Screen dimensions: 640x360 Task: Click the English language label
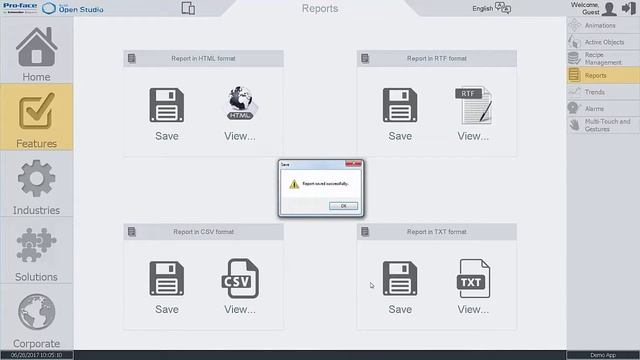tap(482, 9)
